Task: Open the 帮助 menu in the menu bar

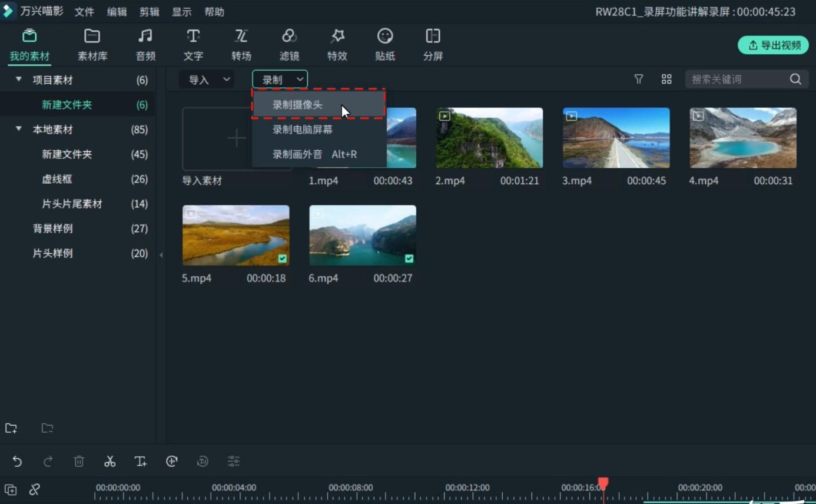Action: [214, 11]
